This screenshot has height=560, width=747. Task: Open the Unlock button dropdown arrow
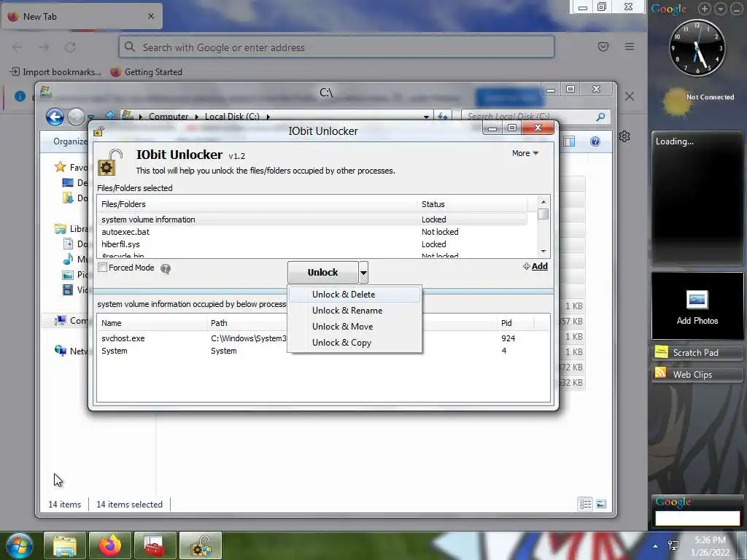point(363,273)
